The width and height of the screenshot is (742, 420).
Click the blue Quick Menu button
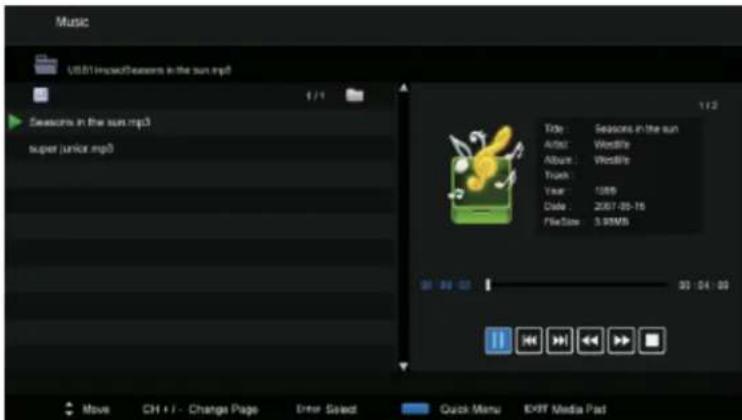coord(415,409)
